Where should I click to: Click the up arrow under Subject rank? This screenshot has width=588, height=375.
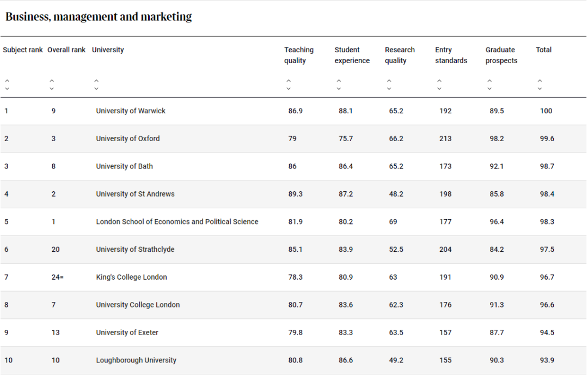click(7, 81)
